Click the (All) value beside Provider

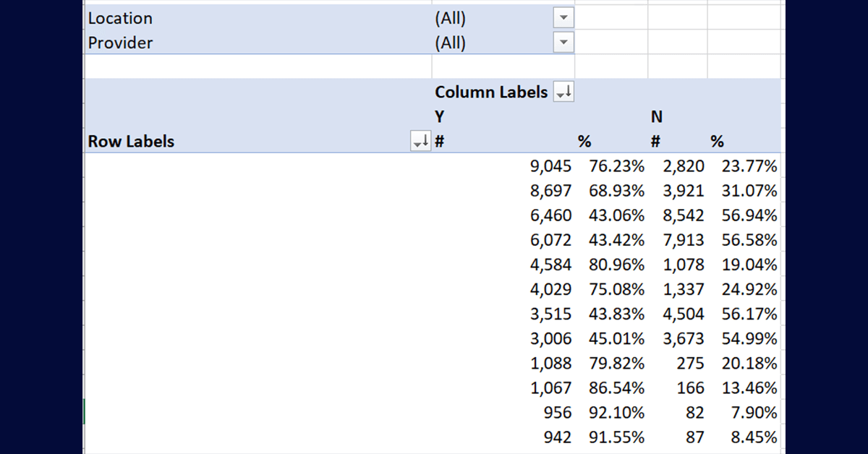click(450, 43)
